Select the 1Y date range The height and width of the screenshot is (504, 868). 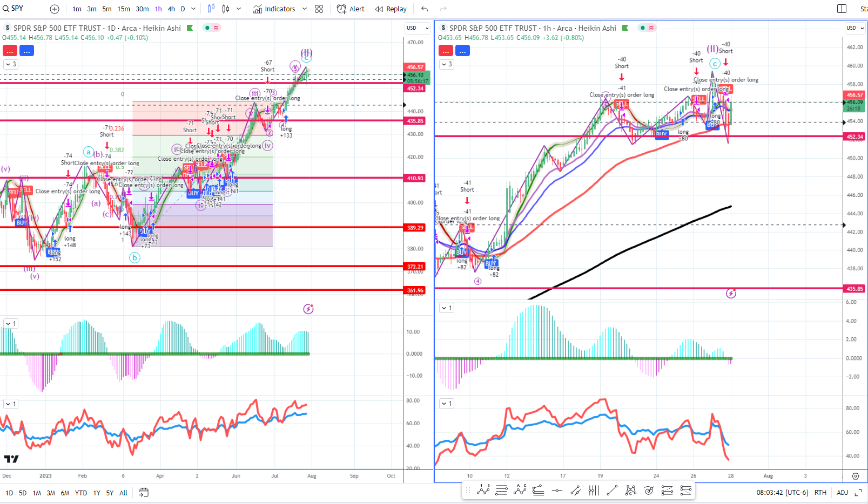(x=97, y=493)
